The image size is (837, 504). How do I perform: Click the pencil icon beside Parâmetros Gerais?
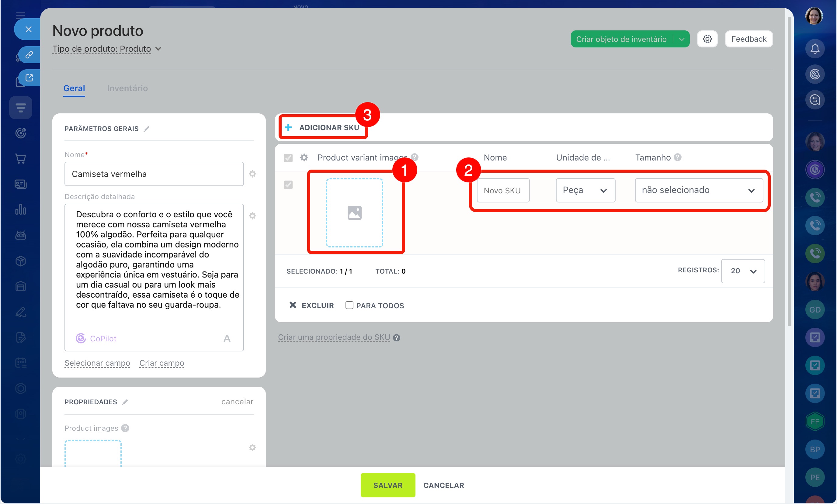tap(146, 129)
